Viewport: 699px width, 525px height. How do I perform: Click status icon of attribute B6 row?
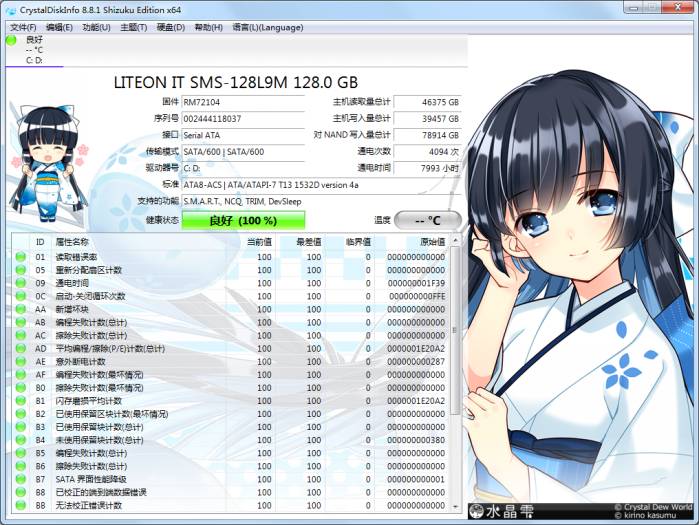pyautogui.click(x=21, y=466)
